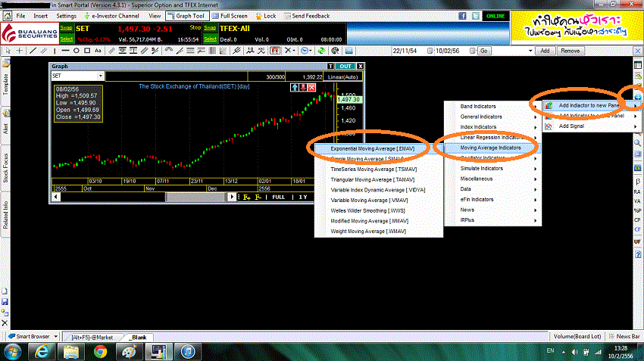Open the Smart Browser dropdown arrow
644x361 pixels.
(x=55, y=336)
